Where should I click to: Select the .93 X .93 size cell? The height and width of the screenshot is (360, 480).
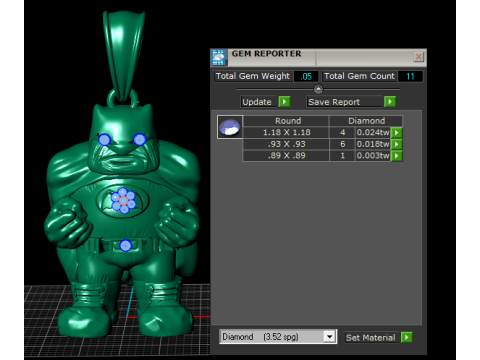pyautogui.click(x=286, y=144)
